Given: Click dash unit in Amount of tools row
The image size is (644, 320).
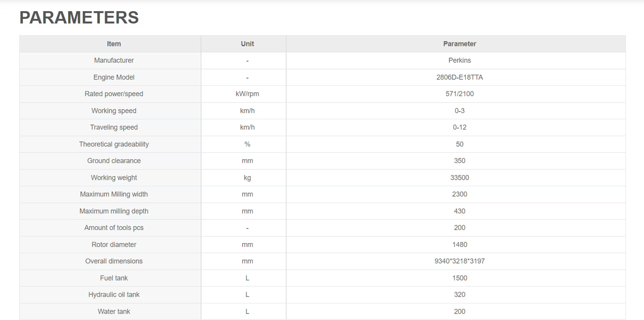Looking at the screenshot, I should (x=247, y=228).
